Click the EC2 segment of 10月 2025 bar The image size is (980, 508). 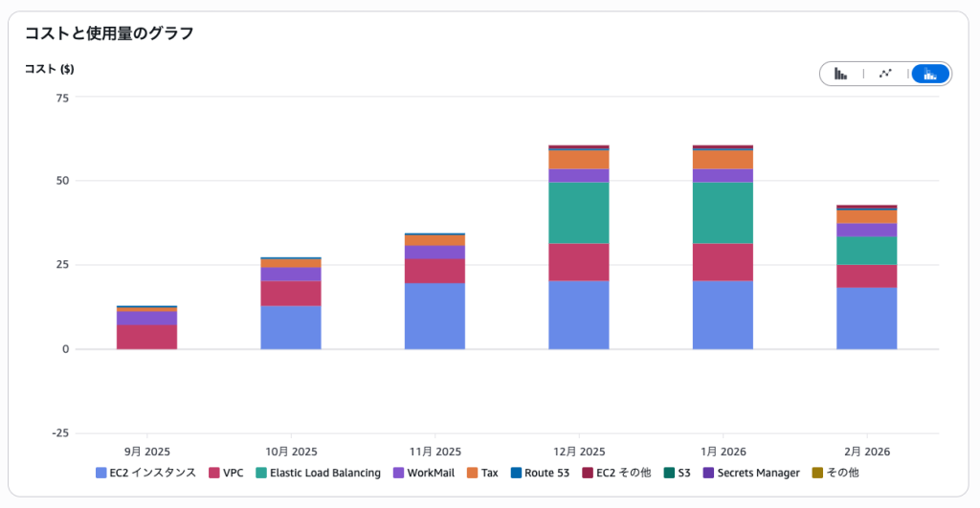tap(291, 327)
